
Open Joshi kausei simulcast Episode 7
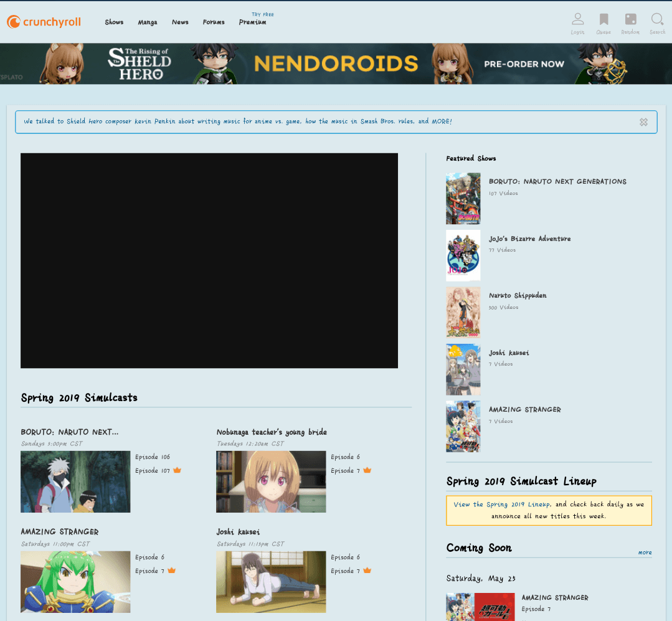(346, 571)
